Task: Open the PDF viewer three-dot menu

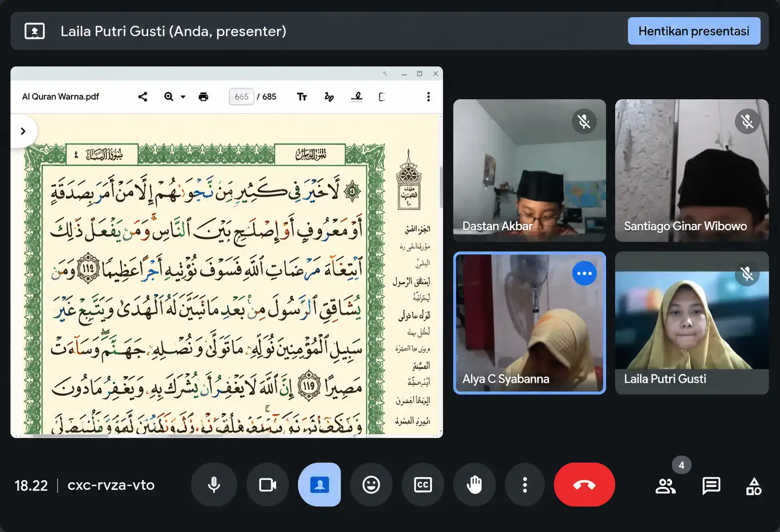Action: pyautogui.click(x=429, y=97)
